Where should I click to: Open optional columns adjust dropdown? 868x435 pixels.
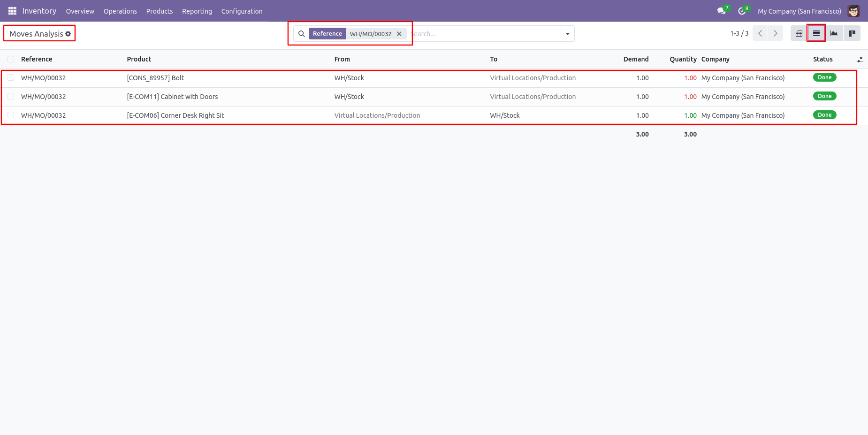pyautogui.click(x=860, y=60)
